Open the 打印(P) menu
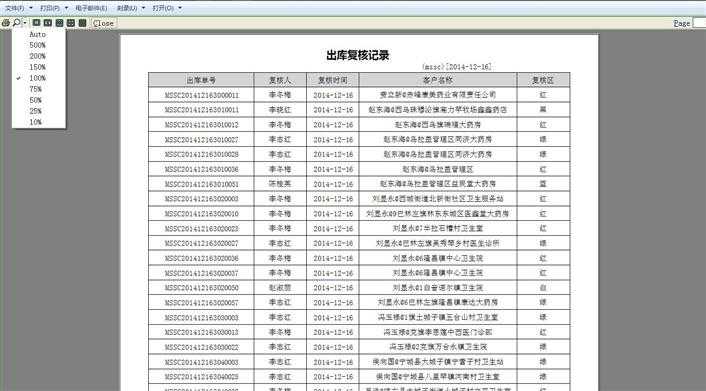 [50, 8]
